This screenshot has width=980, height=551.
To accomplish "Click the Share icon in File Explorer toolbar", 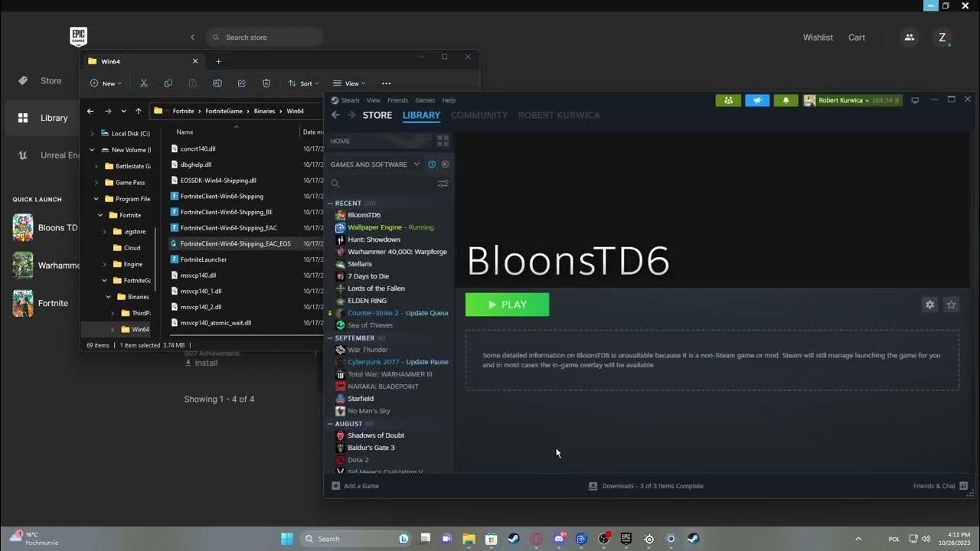I will click(241, 83).
